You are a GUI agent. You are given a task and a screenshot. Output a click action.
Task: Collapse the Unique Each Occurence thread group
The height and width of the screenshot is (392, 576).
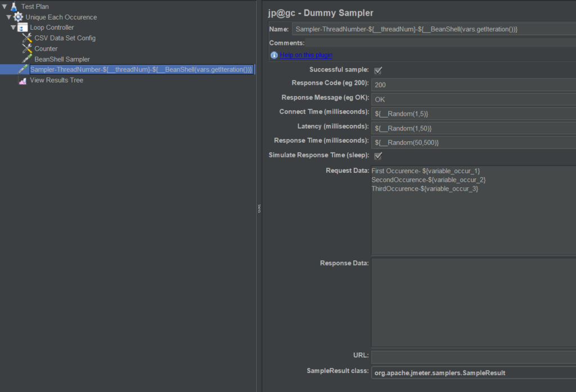click(x=9, y=17)
